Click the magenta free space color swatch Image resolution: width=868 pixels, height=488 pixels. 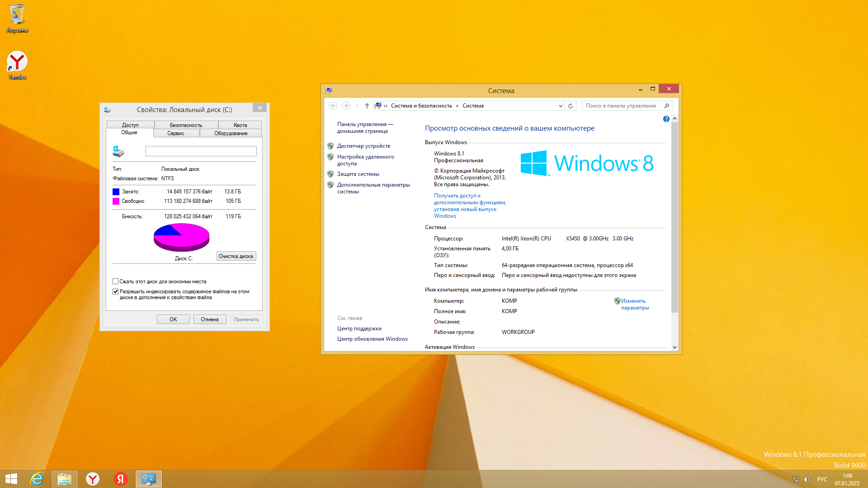click(116, 202)
